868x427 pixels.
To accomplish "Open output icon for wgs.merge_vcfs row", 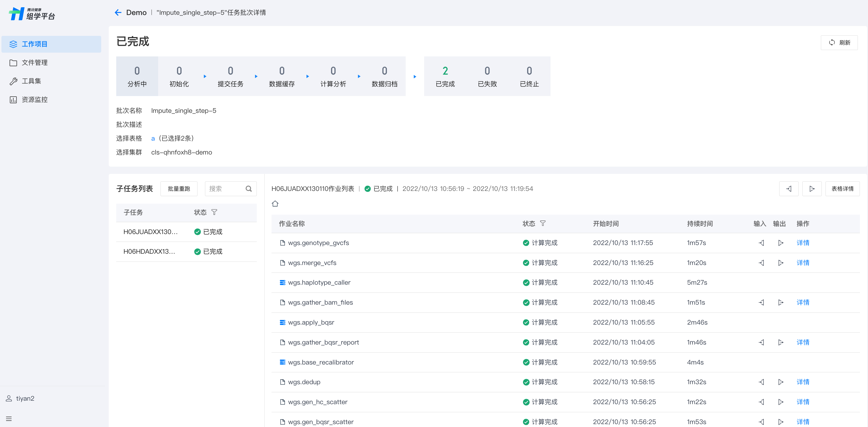I will click(x=780, y=263).
